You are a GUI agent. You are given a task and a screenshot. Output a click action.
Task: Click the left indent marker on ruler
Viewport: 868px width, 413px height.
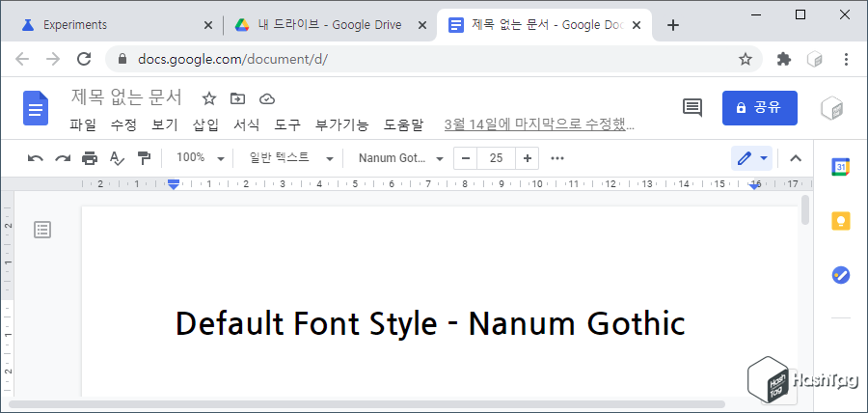[174, 183]
